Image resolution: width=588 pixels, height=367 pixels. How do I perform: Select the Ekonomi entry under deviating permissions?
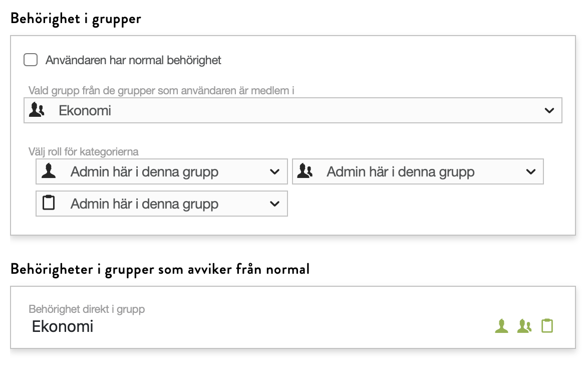[63, 326]
